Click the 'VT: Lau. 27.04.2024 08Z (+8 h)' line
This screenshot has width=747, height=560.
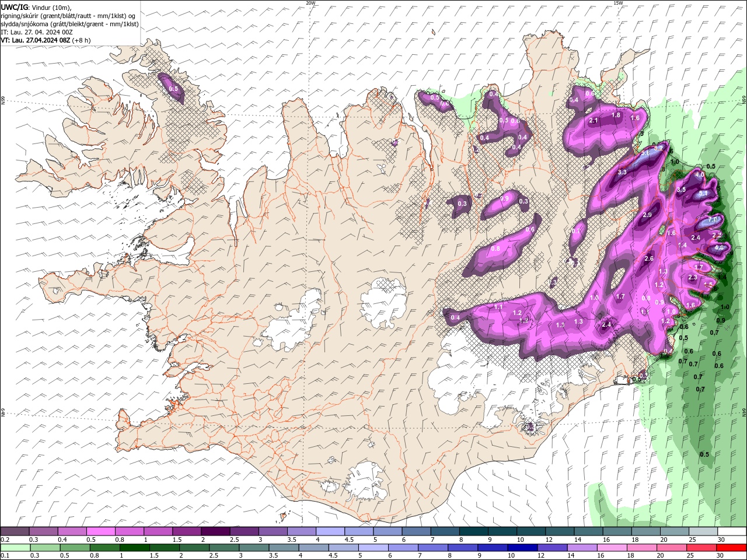(46, 40)
